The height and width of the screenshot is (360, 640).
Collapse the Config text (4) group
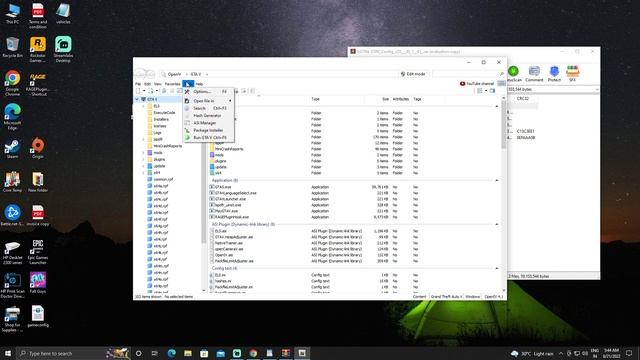(x=497, y=268)
